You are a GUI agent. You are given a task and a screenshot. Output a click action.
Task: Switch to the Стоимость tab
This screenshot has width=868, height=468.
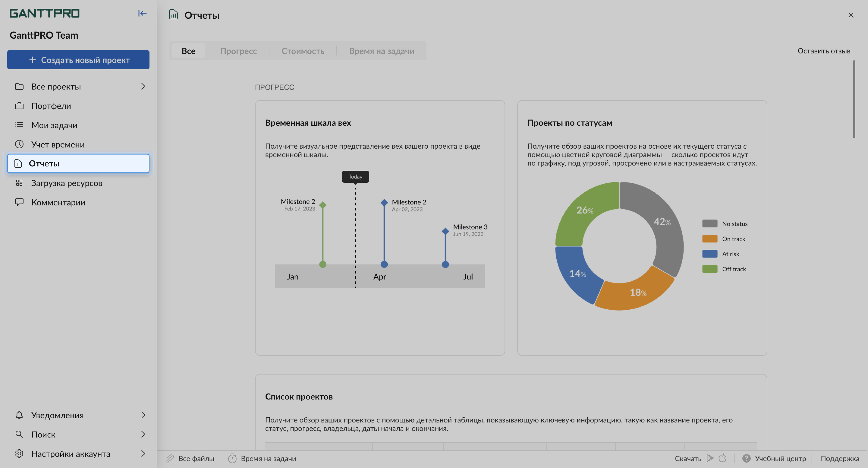point(303,51)
